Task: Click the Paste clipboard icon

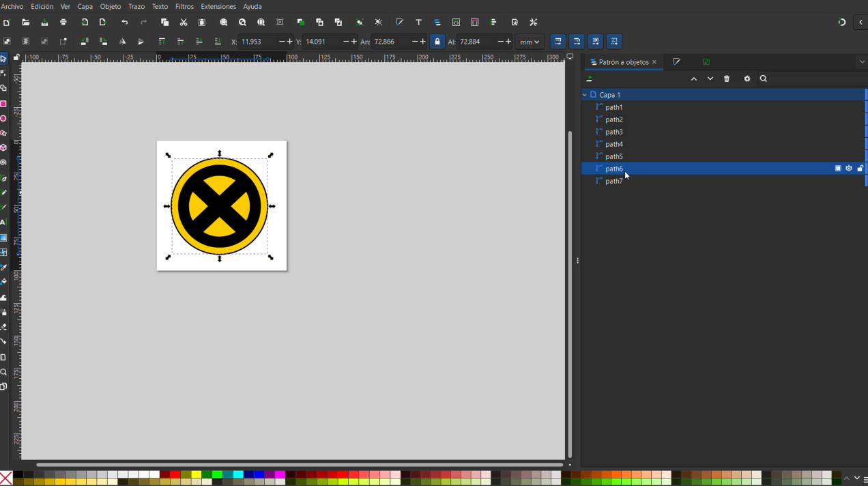Action: 202,23
